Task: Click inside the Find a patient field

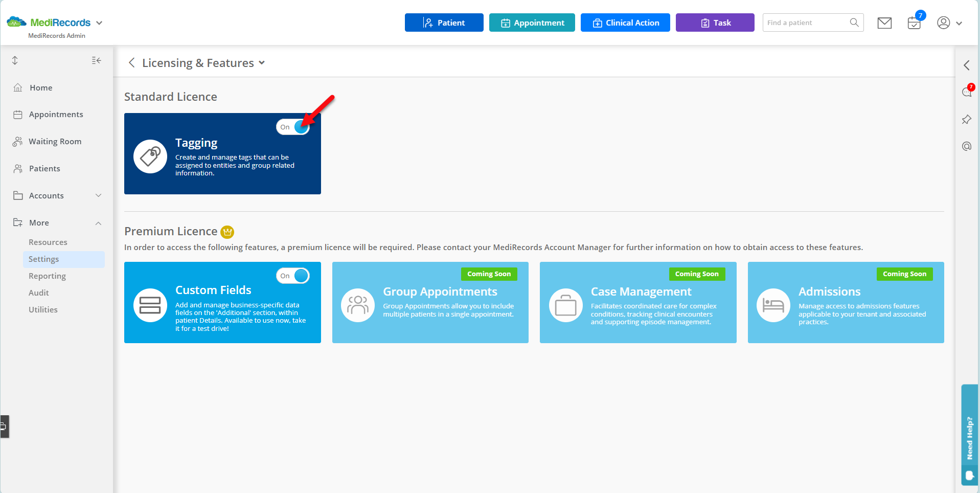Action: (803, 23)
